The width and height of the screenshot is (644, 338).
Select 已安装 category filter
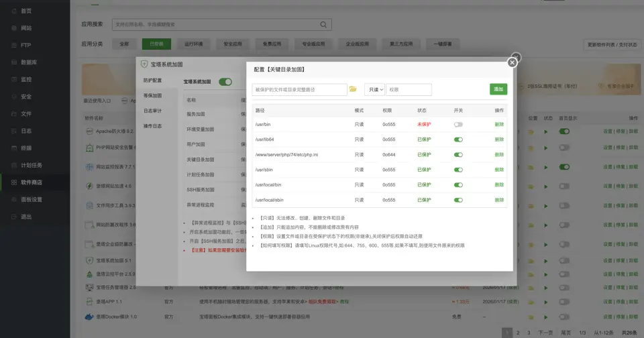pos(156,44)
